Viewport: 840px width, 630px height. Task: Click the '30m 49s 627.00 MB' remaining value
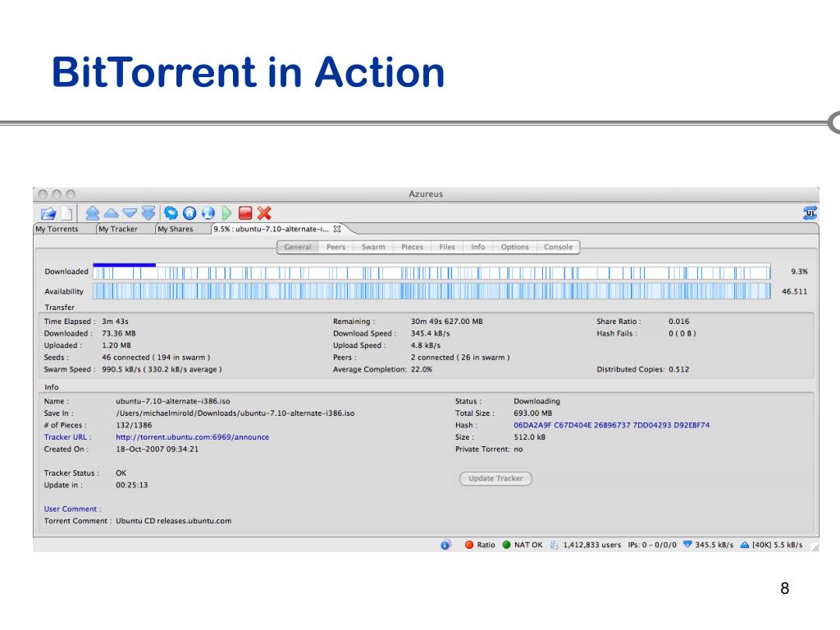pyautogui.click(x=447, y=322)
